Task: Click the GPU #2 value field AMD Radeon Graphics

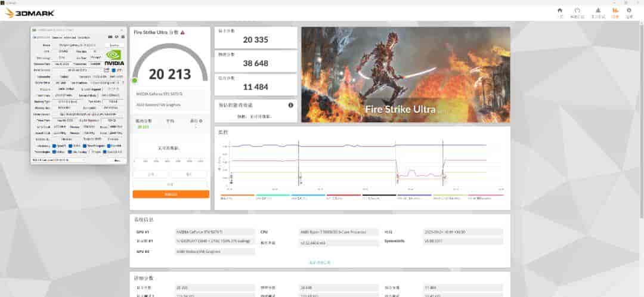Action: click(x=215, y=252)
